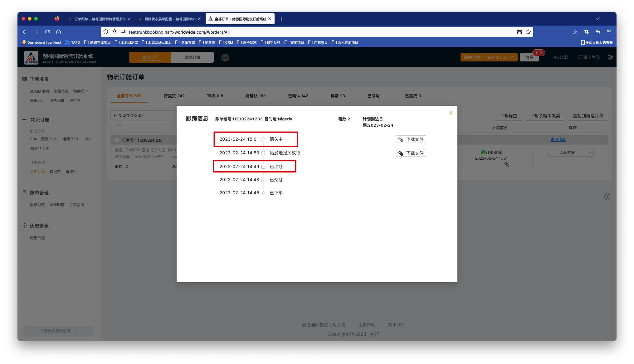Image resolution: width=634 pixels, height=364 pixels.
Task: Open the three-dot more menu in header
Action: [225, 58]
